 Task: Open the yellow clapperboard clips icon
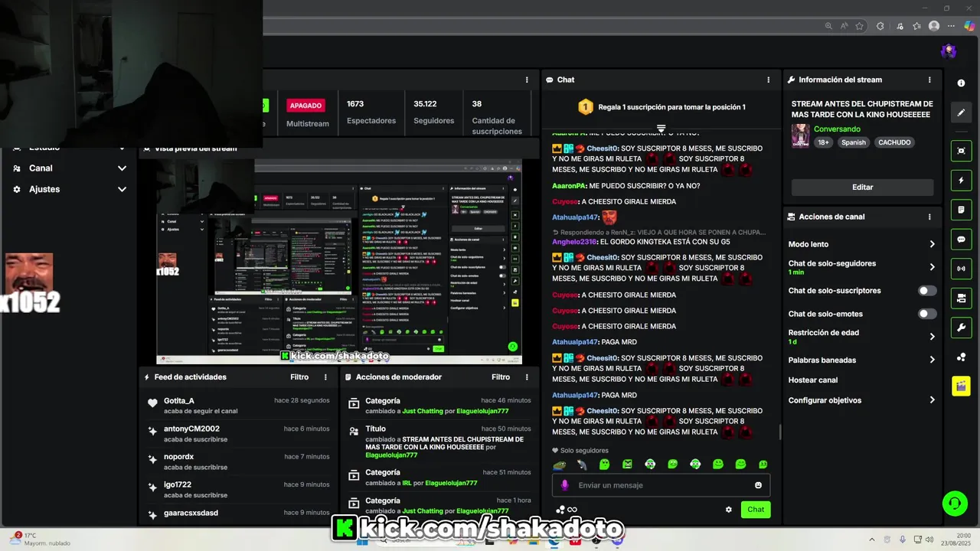962,386
